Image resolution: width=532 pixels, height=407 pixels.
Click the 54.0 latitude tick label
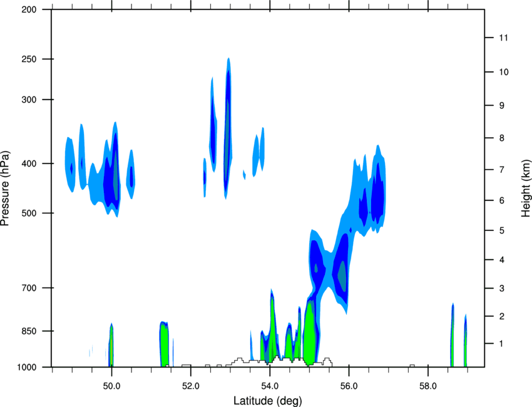pos(270,386)
